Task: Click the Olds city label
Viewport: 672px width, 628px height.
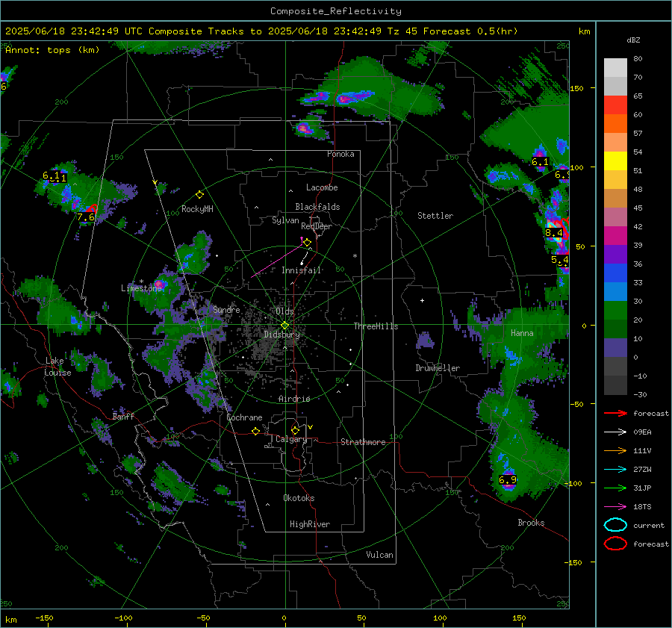Action: (x=284, y=311)
